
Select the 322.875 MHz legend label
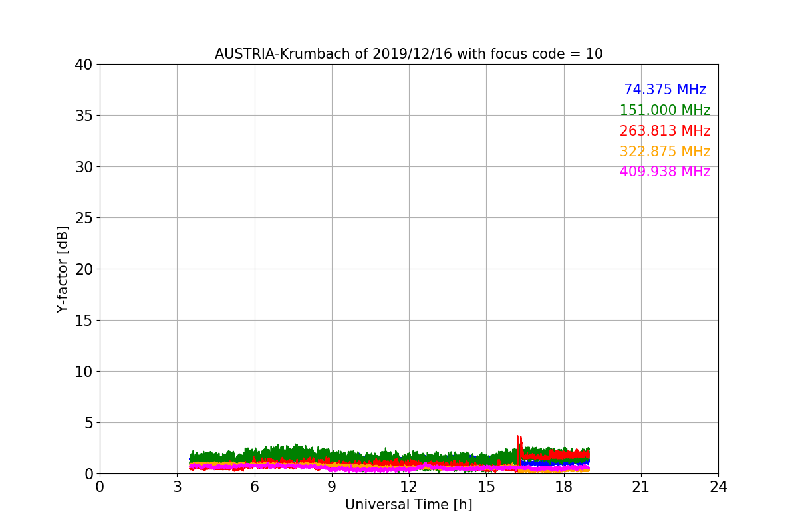(x=665, y=152)
